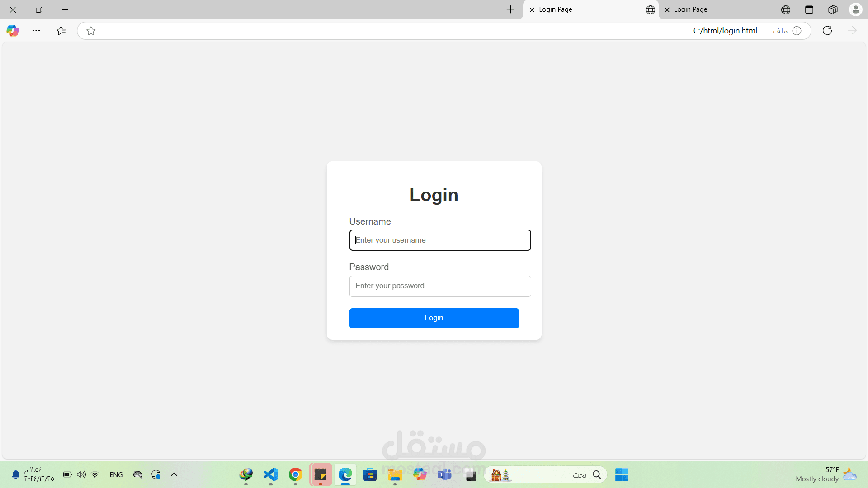The height and width of the screenshot is (488, 868).
Task: Open the Copilot app in the taskbar
Action: coord(420,474)
